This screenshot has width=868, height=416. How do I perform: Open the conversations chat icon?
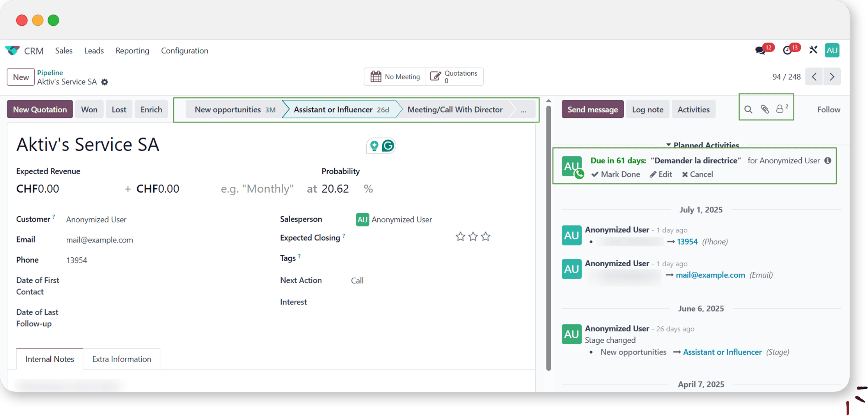click(760, 51)
